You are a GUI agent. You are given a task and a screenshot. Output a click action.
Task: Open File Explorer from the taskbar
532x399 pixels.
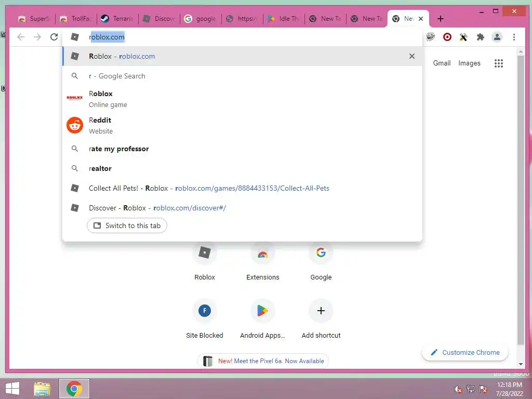pos(42,389)
